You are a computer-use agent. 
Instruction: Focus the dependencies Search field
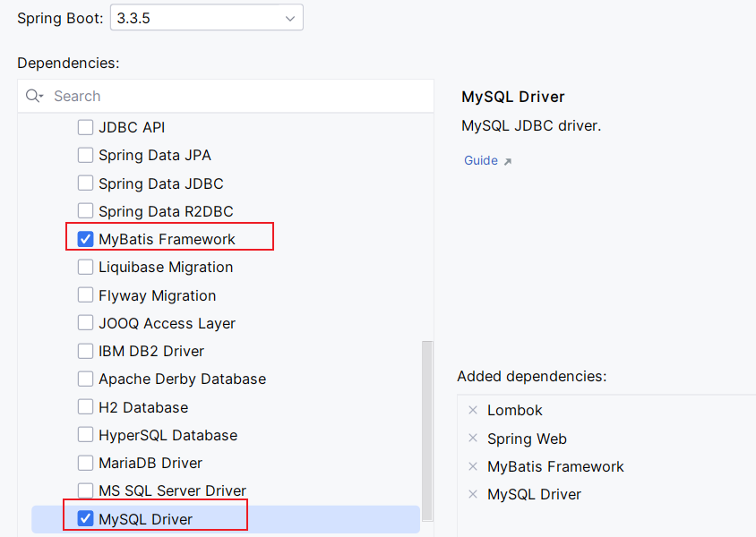233,96
